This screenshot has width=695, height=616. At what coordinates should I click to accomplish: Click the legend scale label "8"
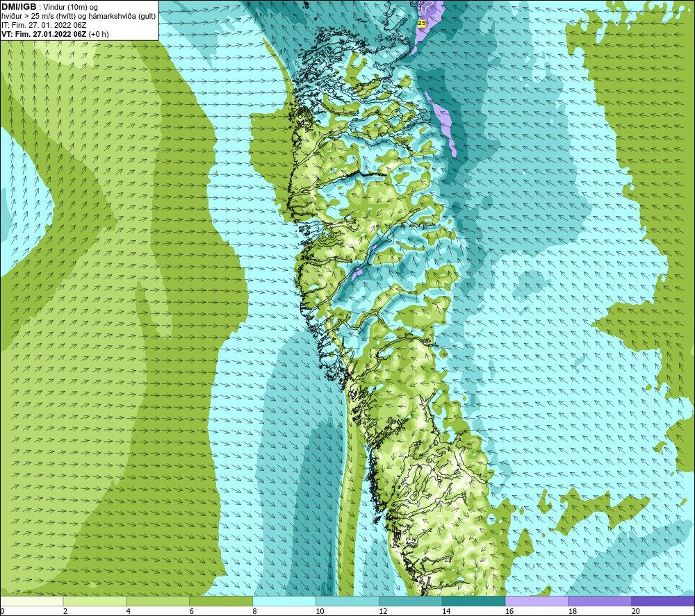pyautogui.click(x=255, y=611)
